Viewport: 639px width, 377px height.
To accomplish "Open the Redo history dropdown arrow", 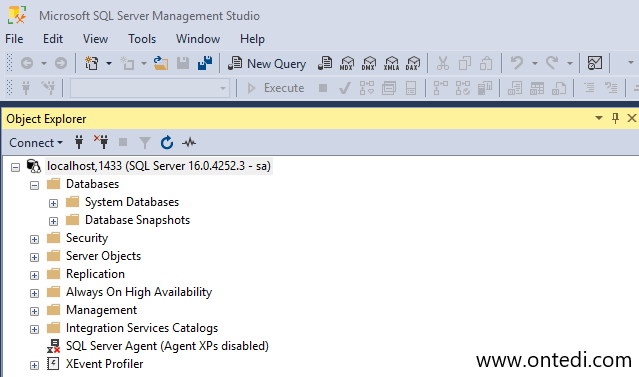I will (570, 64).
